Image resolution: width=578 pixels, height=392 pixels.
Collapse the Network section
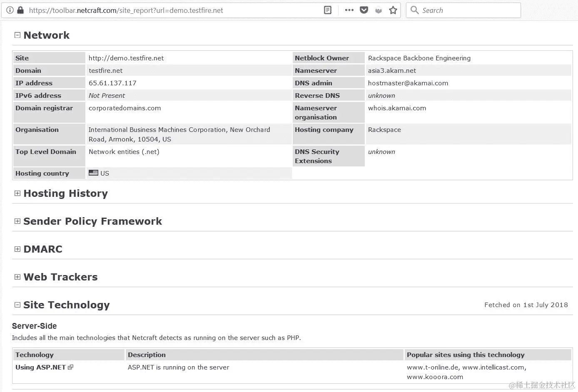pos(17,35)
